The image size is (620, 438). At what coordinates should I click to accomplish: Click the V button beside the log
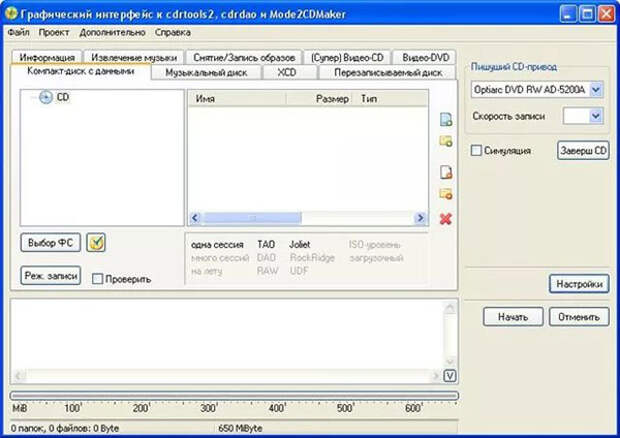click(450, 376)
